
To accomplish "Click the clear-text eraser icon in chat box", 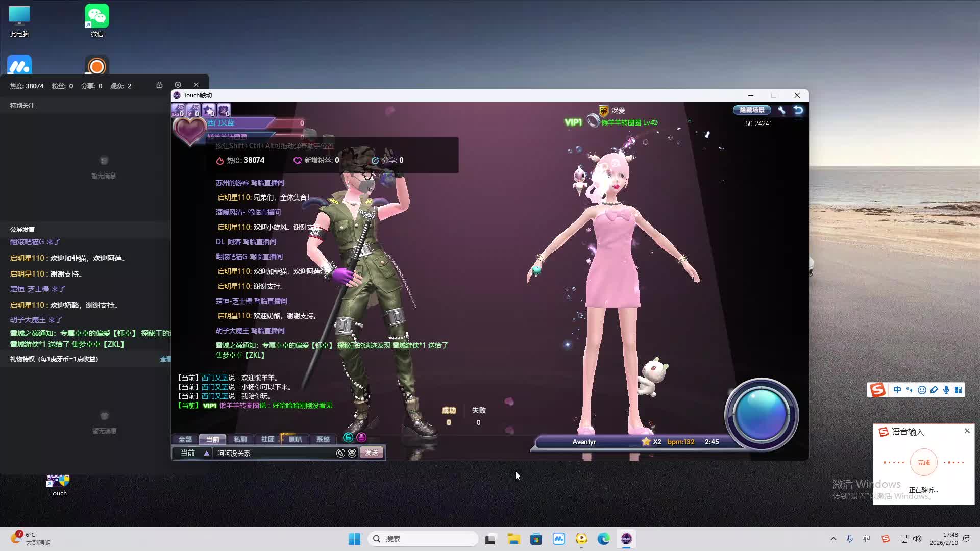I will tap(340, 453).
